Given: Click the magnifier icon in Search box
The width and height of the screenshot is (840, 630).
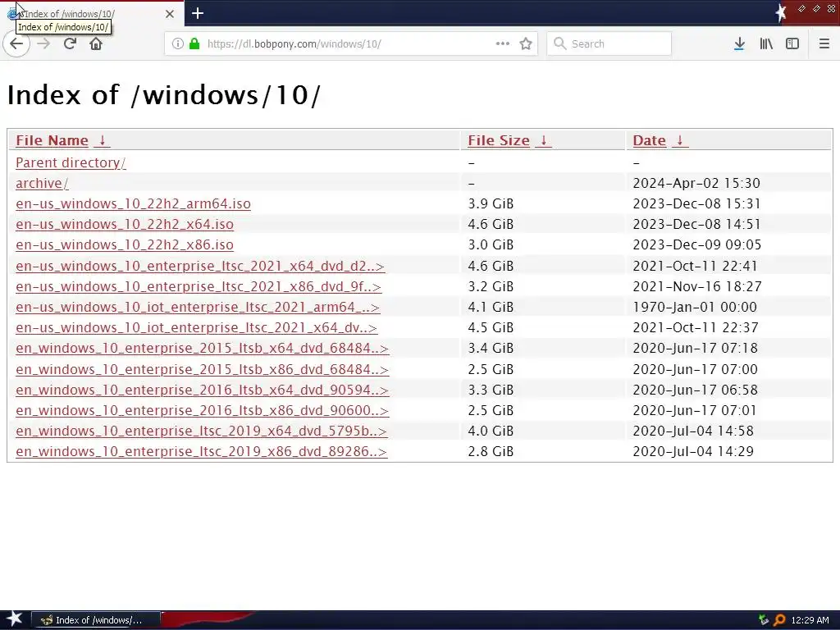Looking at the screenshot, I should coord(559,44).
